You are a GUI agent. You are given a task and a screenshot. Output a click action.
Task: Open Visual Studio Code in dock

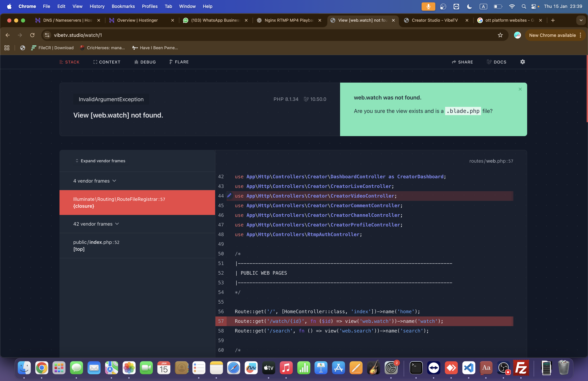[x=469, y=368]
